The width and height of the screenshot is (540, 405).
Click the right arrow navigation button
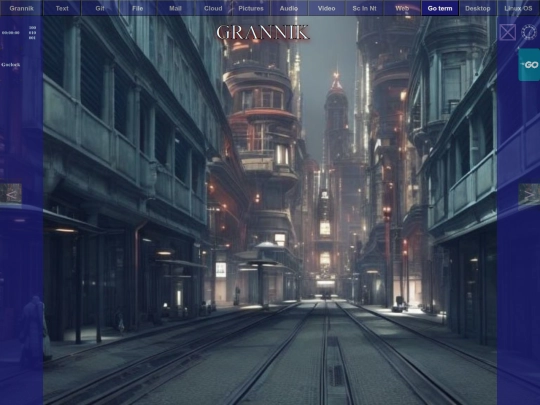pos(529,194)
